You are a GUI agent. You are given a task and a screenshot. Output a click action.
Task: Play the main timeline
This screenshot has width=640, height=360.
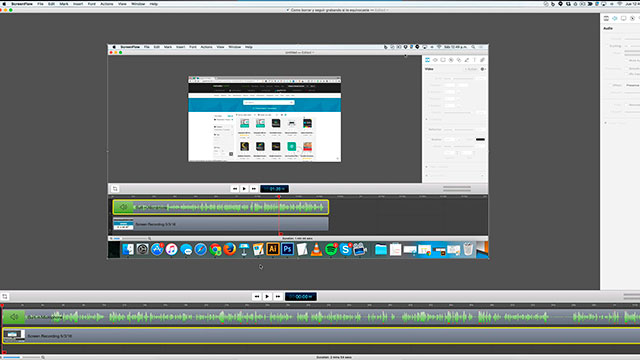[x=267, y=296]
